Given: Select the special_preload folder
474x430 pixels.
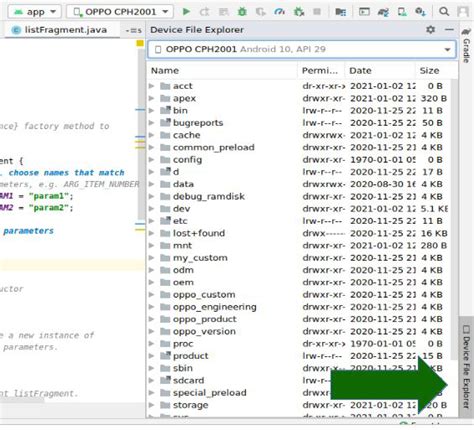Looking at the screenshot, I should 298,393.
